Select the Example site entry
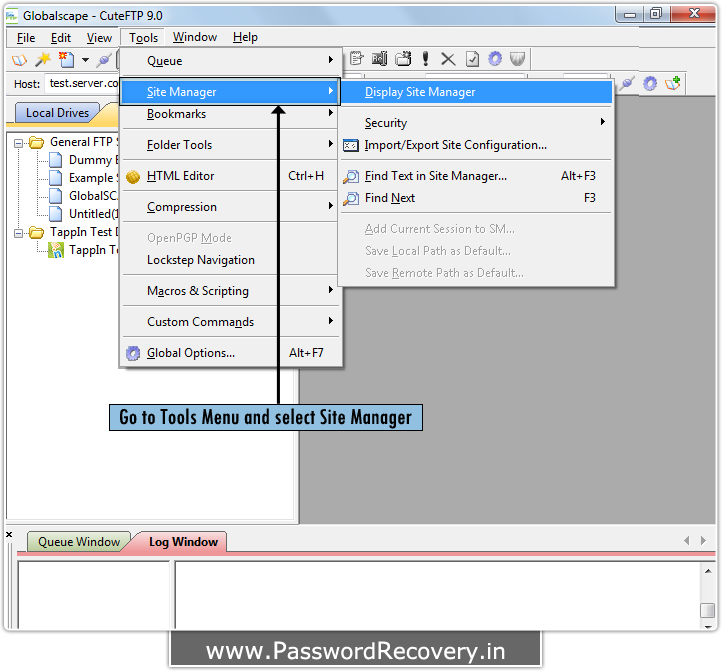This screenshot has height=671, width=722. point(93,178)
